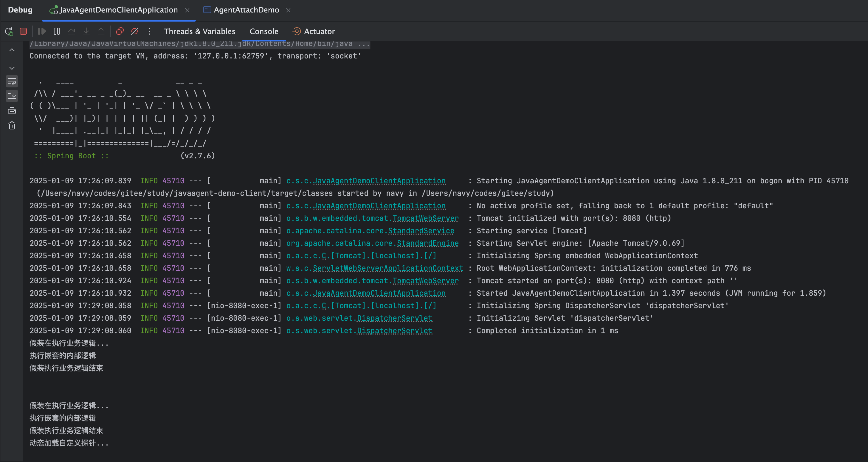The image size is (868, 462).
Task: Resume program execution
Action: click(x=42, y=31)
